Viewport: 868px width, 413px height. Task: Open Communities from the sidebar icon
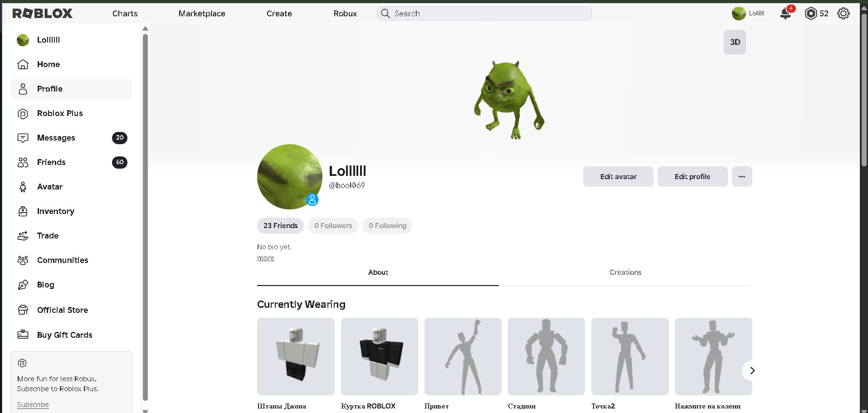23,260
